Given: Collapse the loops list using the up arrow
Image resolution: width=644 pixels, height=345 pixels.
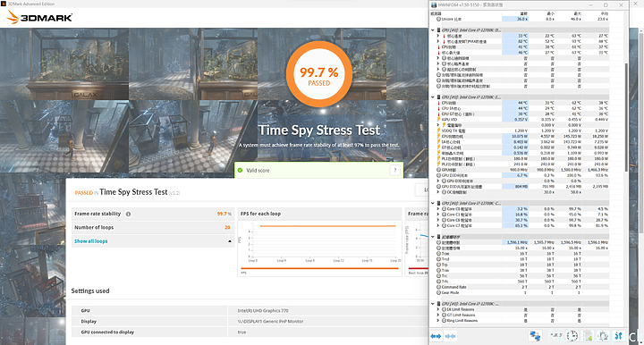Looking at the screenshot, I should 230,241.
